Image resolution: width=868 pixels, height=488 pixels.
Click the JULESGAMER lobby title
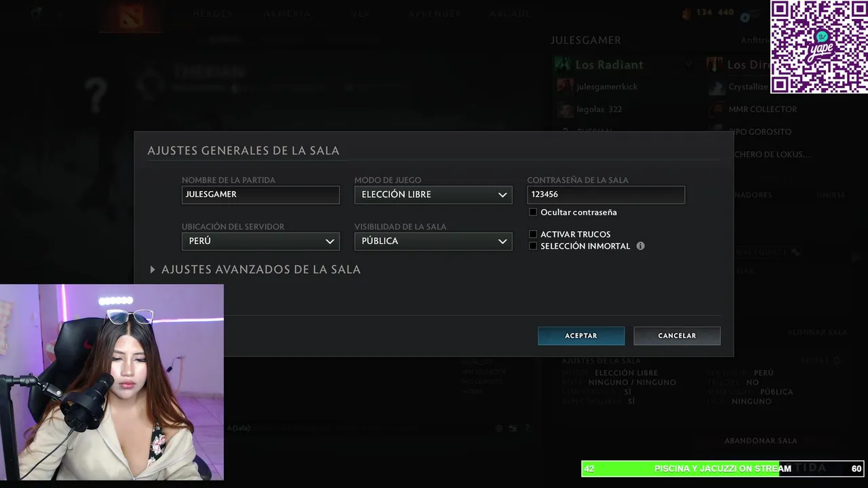[x=586, y=41]
